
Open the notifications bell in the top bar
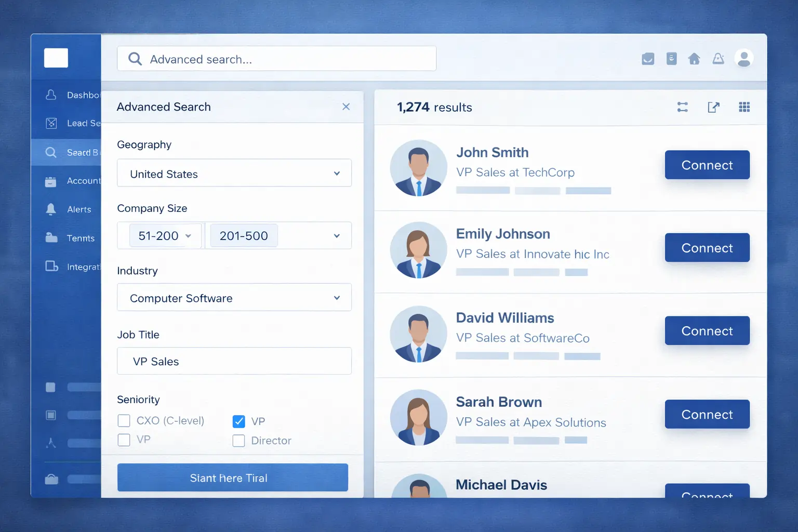tap(719, 59)
